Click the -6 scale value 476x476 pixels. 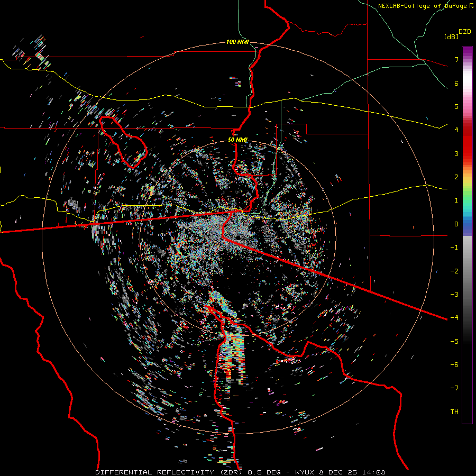coord(454,364)
